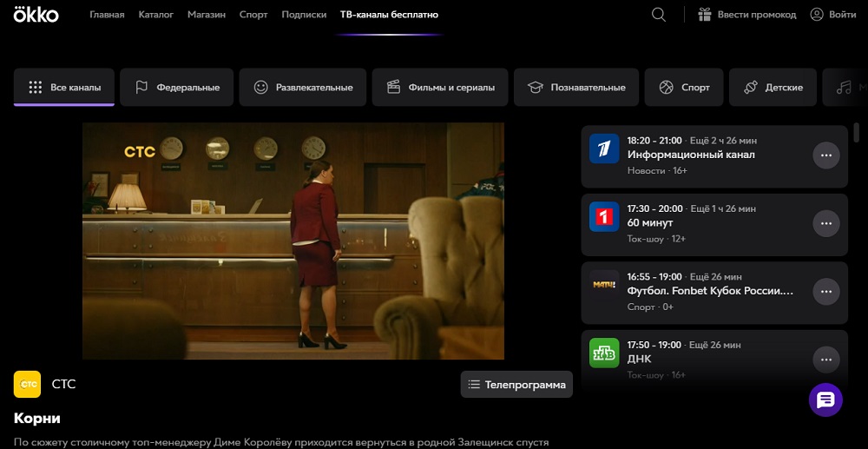This screenshot has height=449, width=868.
Task: Open the search magnifier icon
Action: [659, 15]
